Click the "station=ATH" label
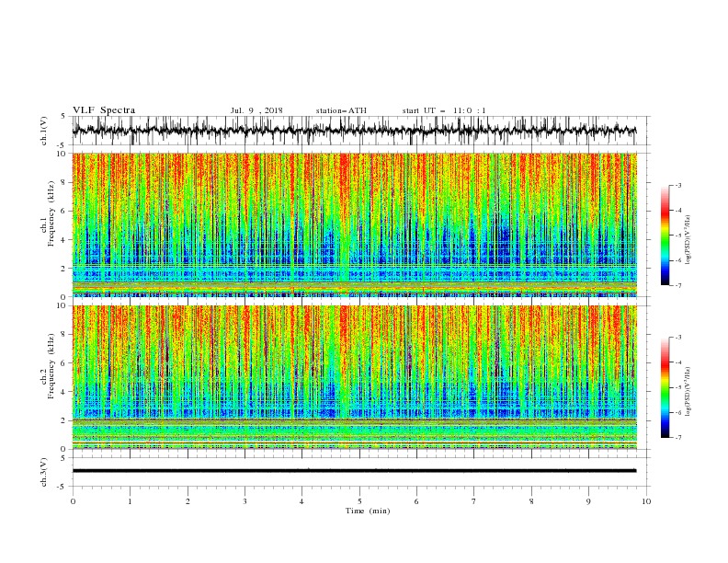Screen dimensions: 728x563 pos(341,110)
